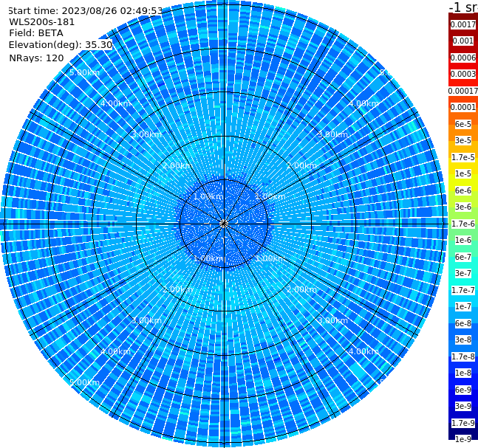Click the 6e-8 colorbar value
This screenshot has width=478, height=448.
tap(463, 323)
